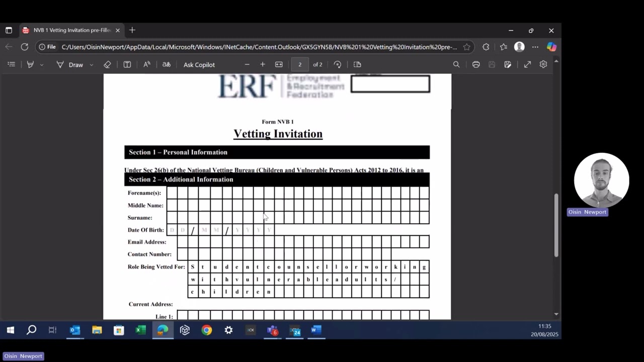Click the Save as icon
The height and width of the screenshot is (362, 644).
tap(508, 64)
